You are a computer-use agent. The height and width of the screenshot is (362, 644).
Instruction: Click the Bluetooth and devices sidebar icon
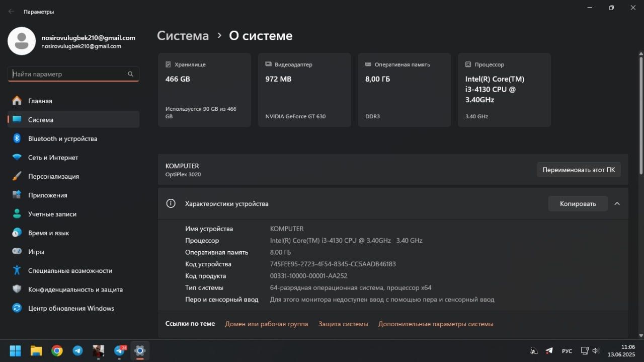click(x=17, y=138)
